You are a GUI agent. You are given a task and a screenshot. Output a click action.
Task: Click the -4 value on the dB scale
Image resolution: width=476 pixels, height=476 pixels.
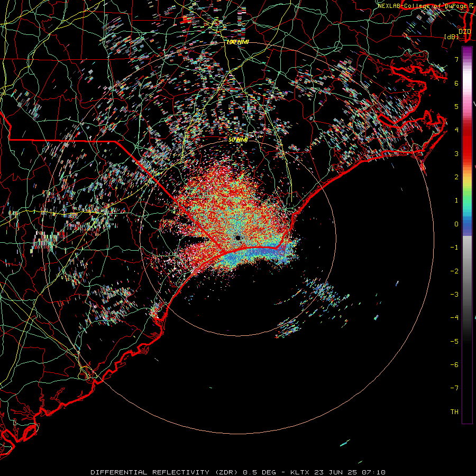(454, 318)
